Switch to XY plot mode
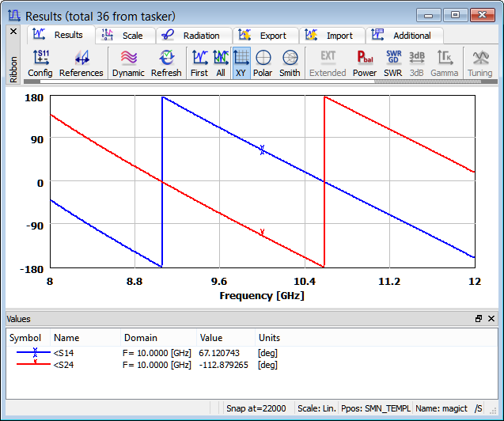Image resolution: width=504 pixels, height=421 pixels. coord(241,63)
